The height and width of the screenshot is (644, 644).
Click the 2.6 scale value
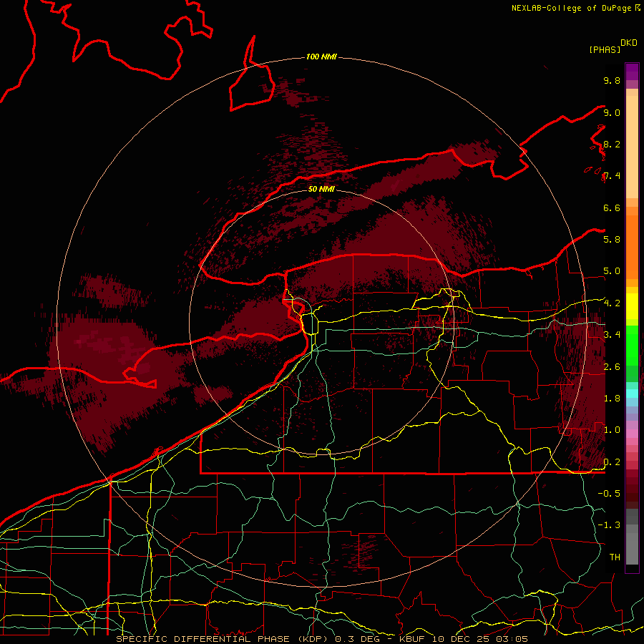(612, 367)
